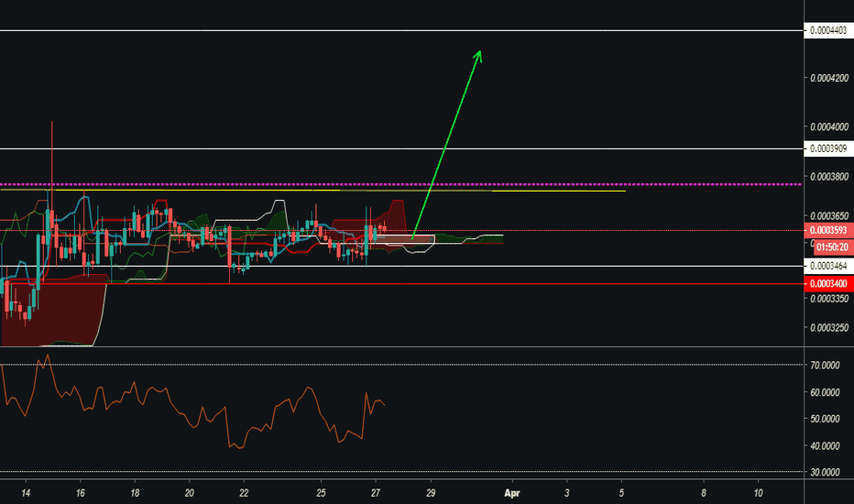Click the 0.0003250 axis value

[x=829, y=328]
